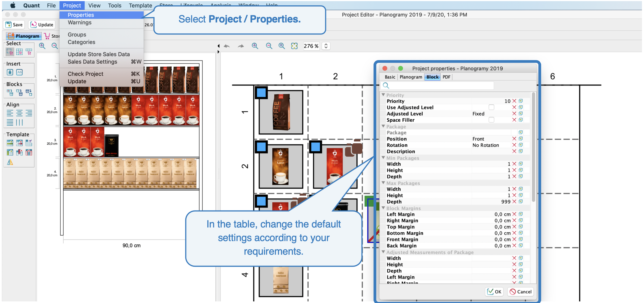Click the 276 % zoom field
The height and width of the screenshot is (303, 644).
pos(311,46)
